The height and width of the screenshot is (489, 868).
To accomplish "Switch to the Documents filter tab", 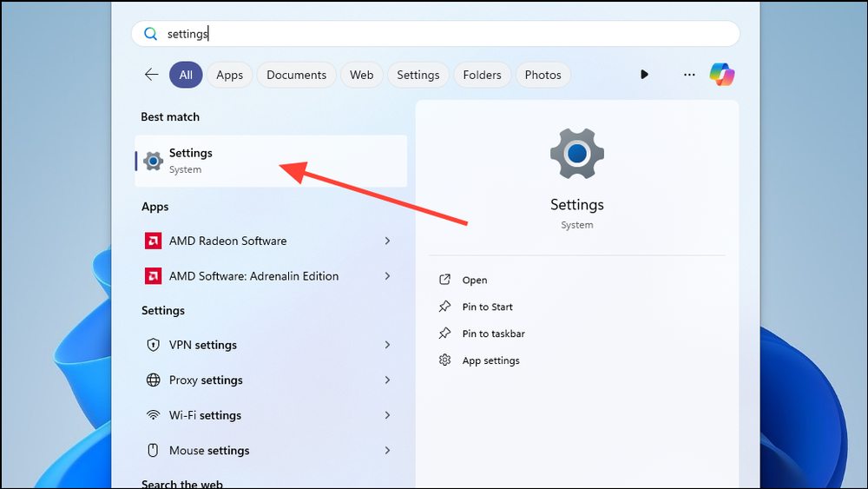I will pyautogui.click(x=296, y=75).
